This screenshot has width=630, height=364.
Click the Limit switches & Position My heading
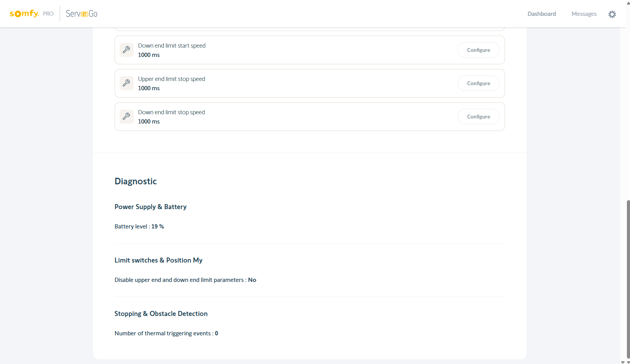pyautogui.click(x=158, y=260)
